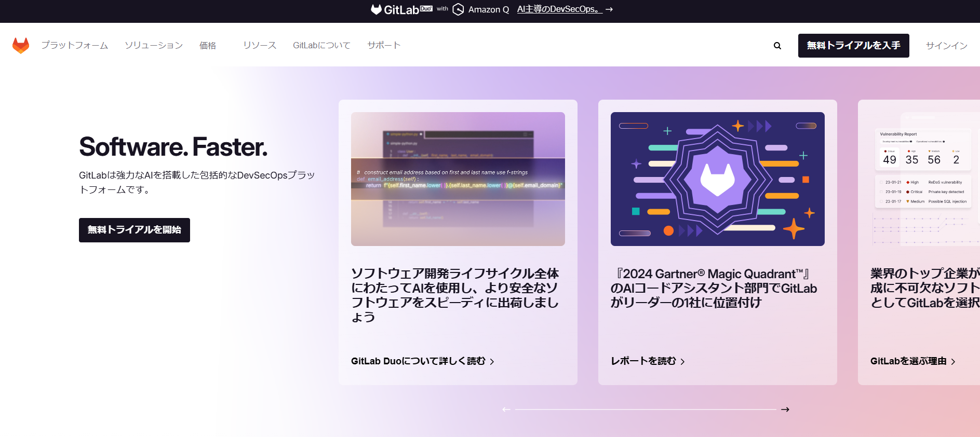Click the GitLab Duo logo in top banner
This screenshot has height=437, width=980.
401,9
